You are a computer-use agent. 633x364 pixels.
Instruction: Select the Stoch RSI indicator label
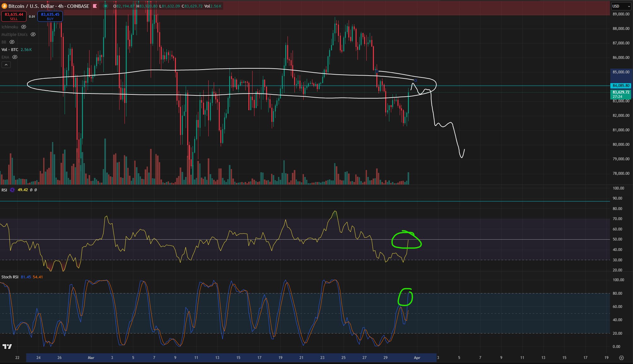coord(10,277)
